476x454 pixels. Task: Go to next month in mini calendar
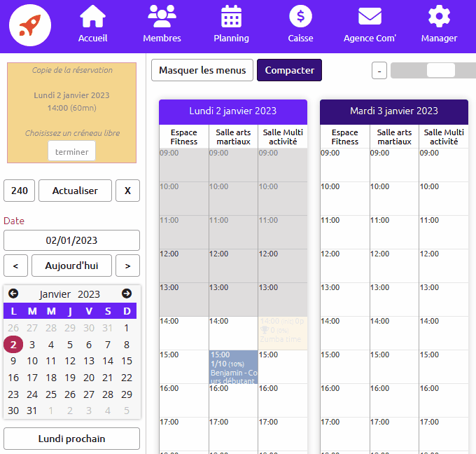pyautogui.click(x=127, y=294)
